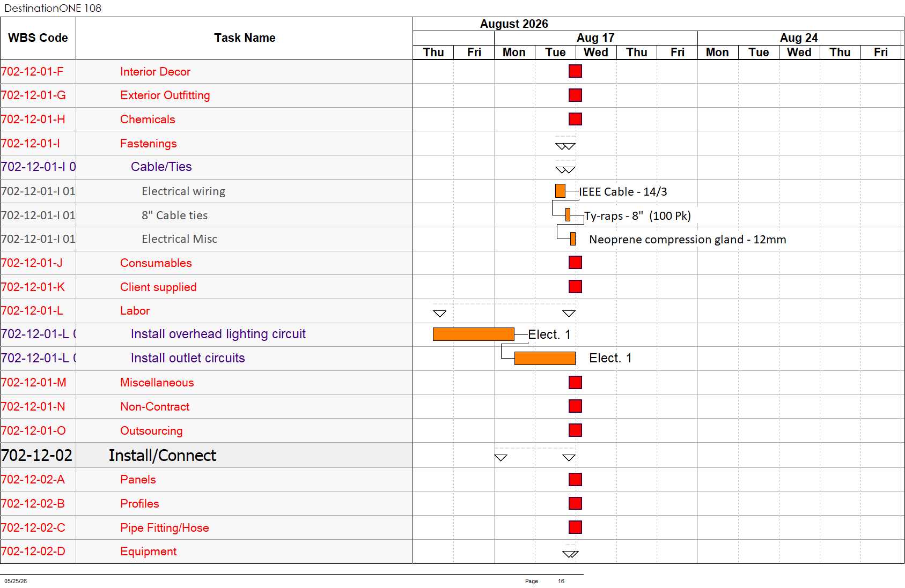Click the red marker in the Client supplied row
The width and height of the screenshot is (905, 588).
(x=575, y=287)
